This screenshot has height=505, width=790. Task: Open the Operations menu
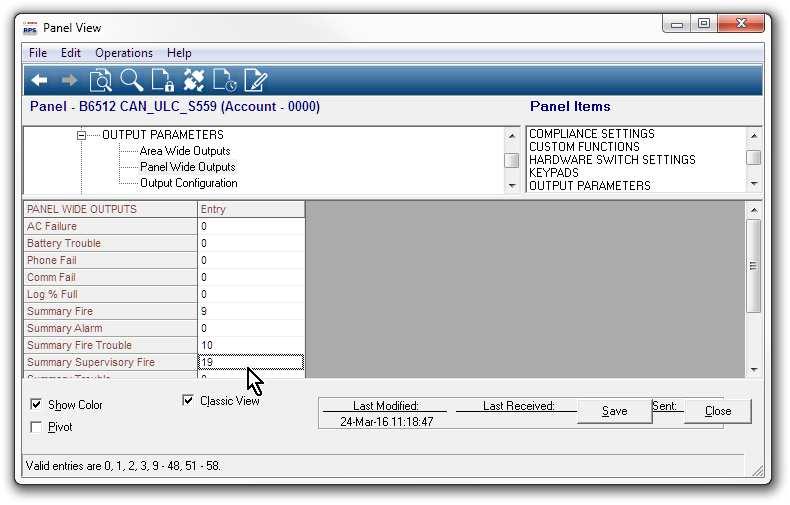tap(124, 53)
